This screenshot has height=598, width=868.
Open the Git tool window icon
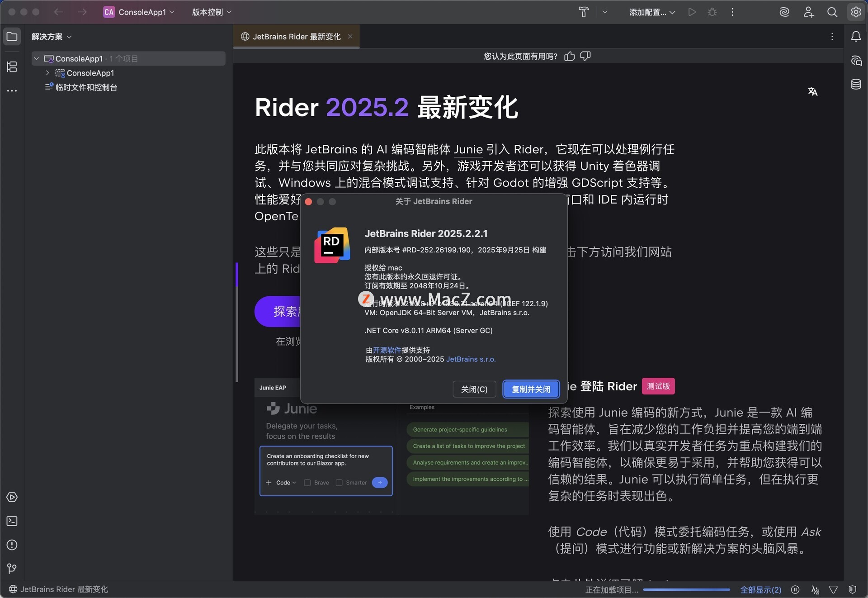click(12, 569)
